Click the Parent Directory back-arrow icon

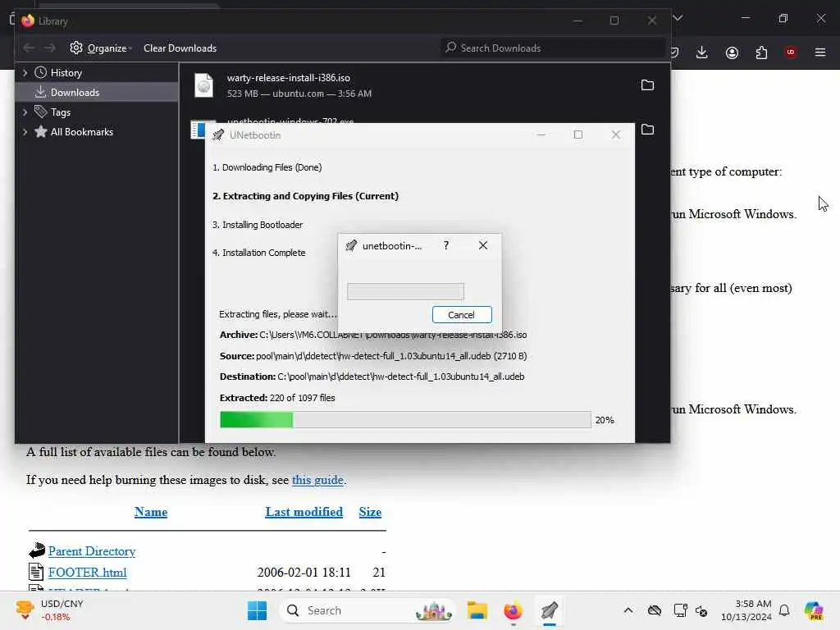[x=36, y=550]
